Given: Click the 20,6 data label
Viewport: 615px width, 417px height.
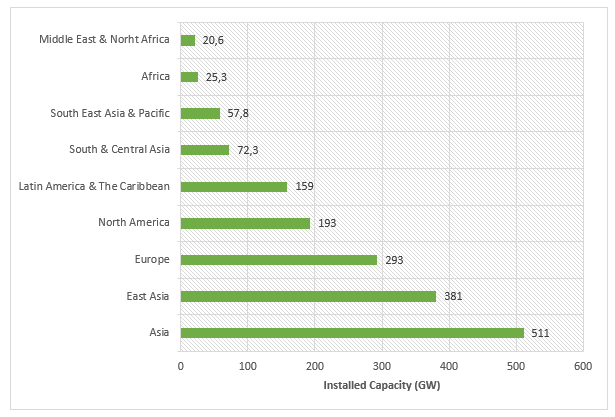Looking at the screenshot, I should click(x=215, y=40).
